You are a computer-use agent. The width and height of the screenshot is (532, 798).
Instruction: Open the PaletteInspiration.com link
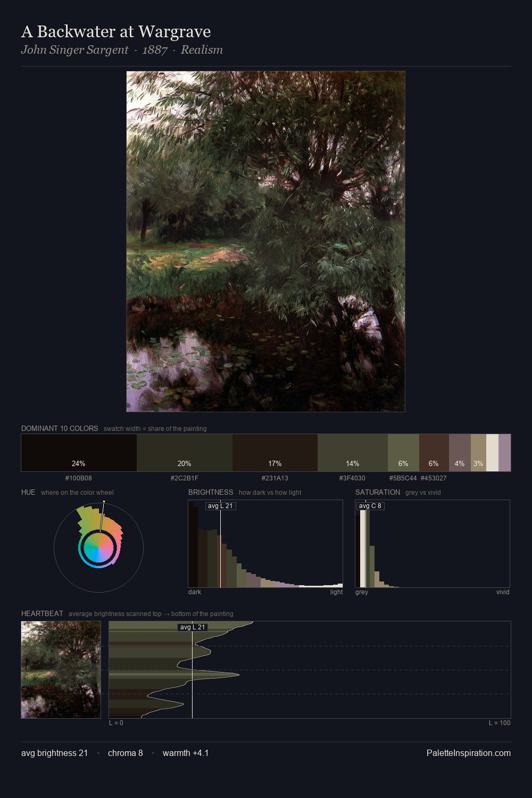point(469,753)
